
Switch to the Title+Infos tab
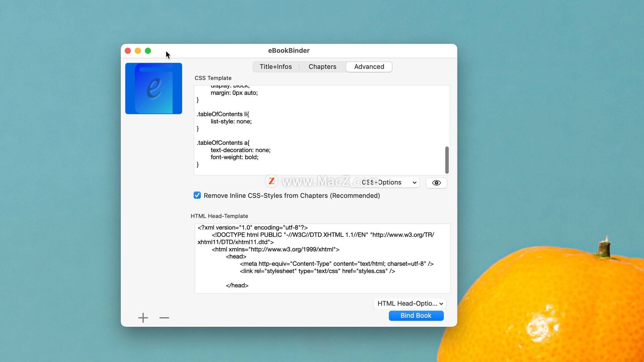pos(276,67)
